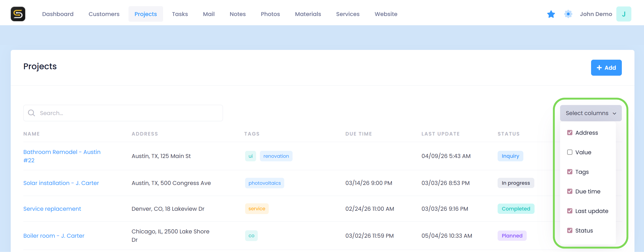Uncheck the Address column checkbox

[x=570, y=133]
